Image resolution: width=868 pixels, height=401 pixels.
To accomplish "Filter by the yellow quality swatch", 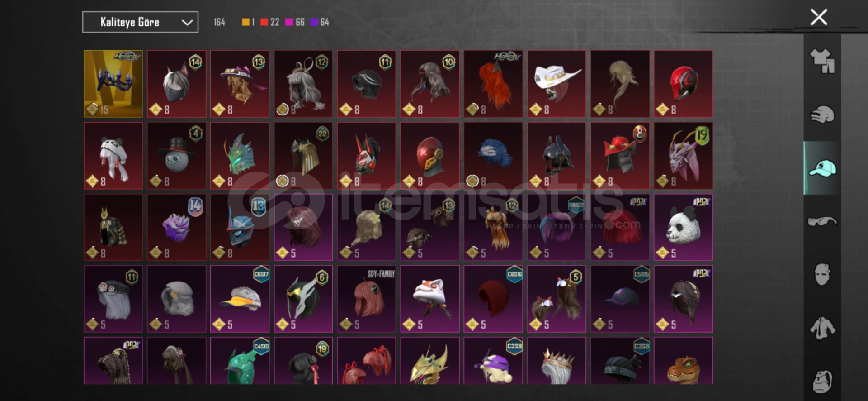I will [248, 22].
